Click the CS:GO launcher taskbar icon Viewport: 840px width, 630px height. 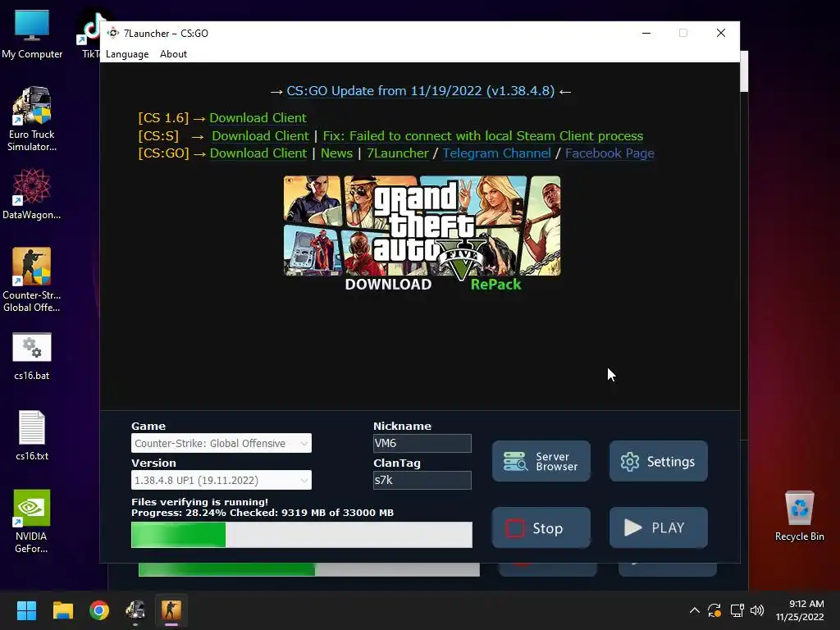point(171,610)
